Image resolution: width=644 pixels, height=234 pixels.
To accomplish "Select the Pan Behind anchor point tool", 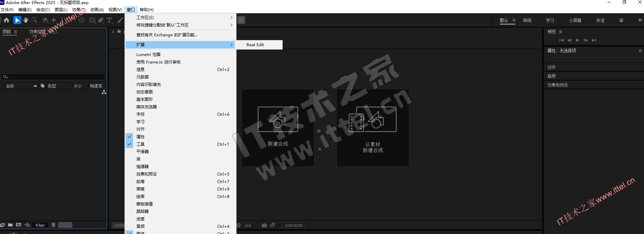I will coord(81,20).
